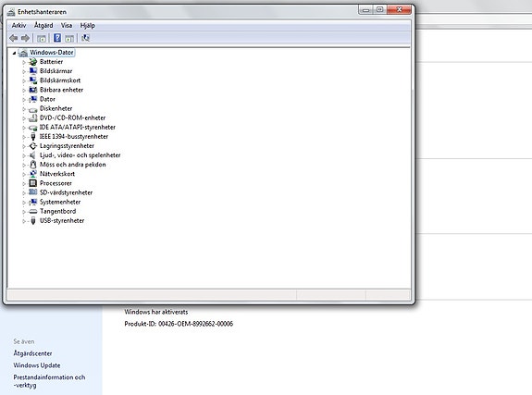The height and width of the screenshot is (395, 532).
Task: Click the Nätverkskort network icon
Action: [33, 174]
